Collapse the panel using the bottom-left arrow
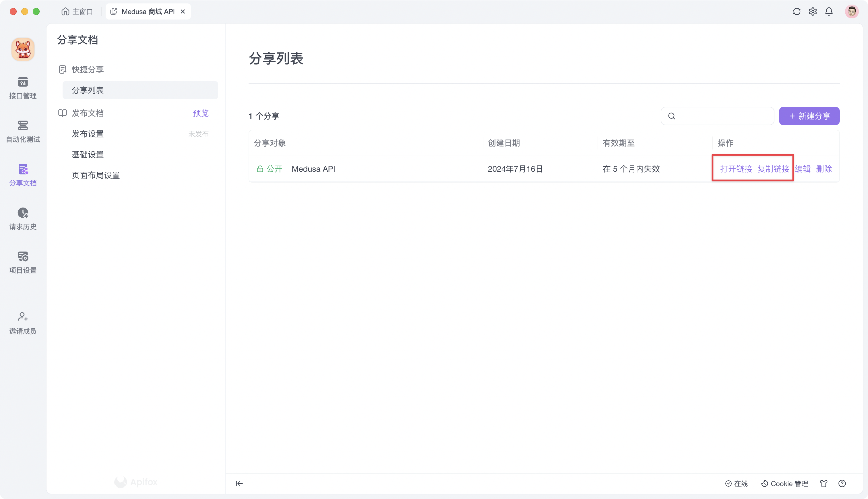The width and height of the screenshot is (868, 499). [239, 483]
